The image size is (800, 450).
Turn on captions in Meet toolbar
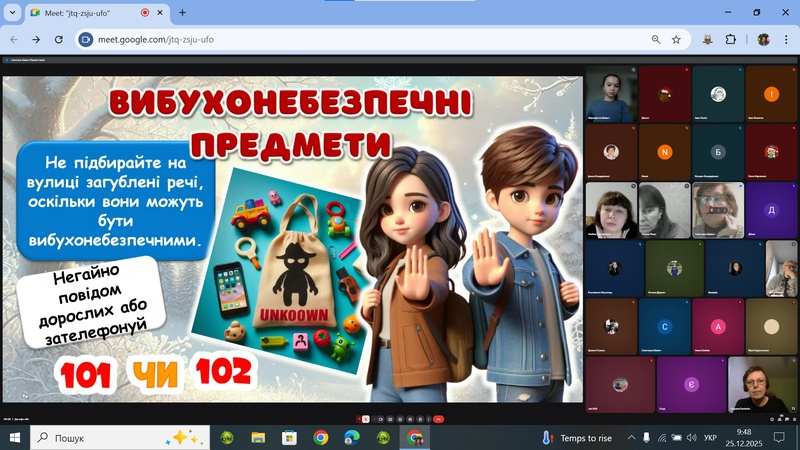[x=390, y=419]
